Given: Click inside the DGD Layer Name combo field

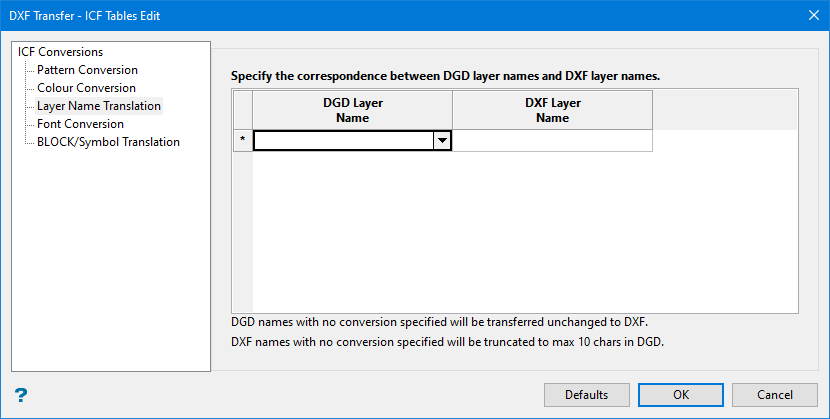Looking at the screenshot, I should pos(343,141).
